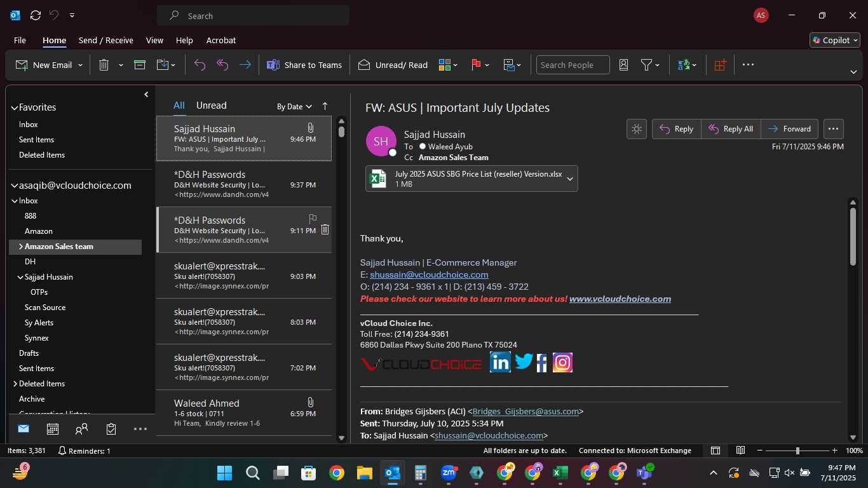Viewport: 868px width, 488px height.
Task: Click the red Follow Up flag
Action: coord(476,65)
